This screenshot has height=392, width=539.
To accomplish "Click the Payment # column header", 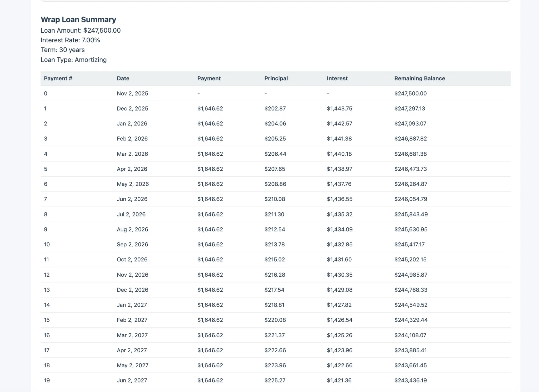I will tap(58, 78).
